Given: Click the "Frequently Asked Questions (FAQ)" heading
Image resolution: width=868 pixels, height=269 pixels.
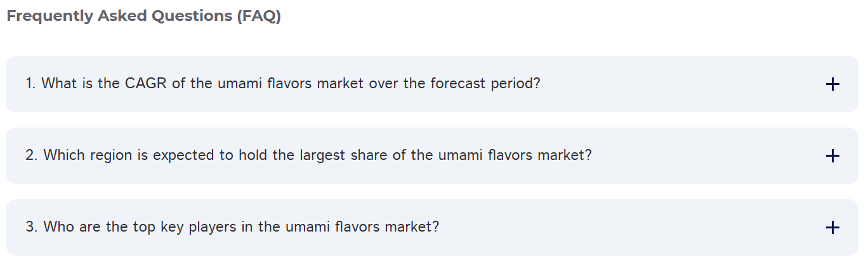Looking at the screenshot, I should coord(143,16).
